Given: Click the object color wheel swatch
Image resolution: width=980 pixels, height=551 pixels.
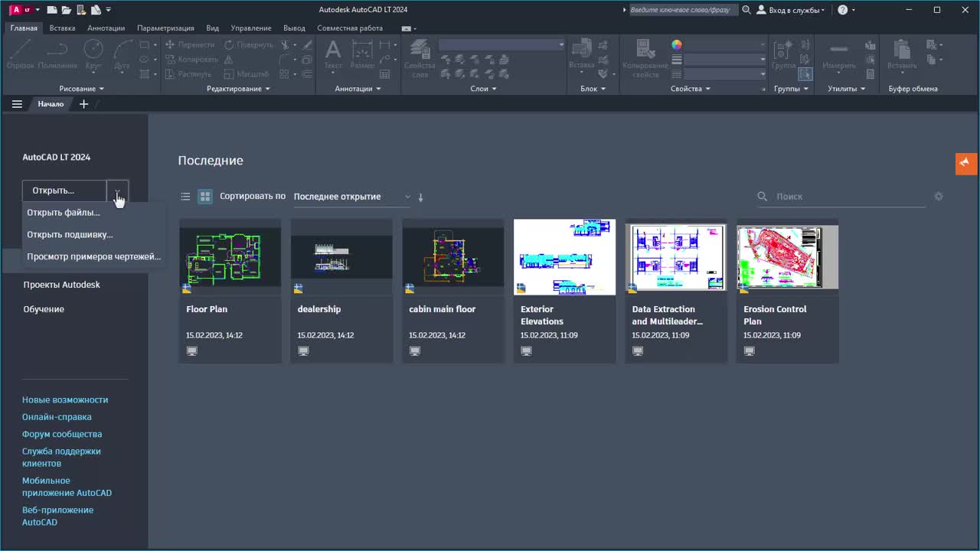Looking at the screenshot, I should tap(677, 45).
